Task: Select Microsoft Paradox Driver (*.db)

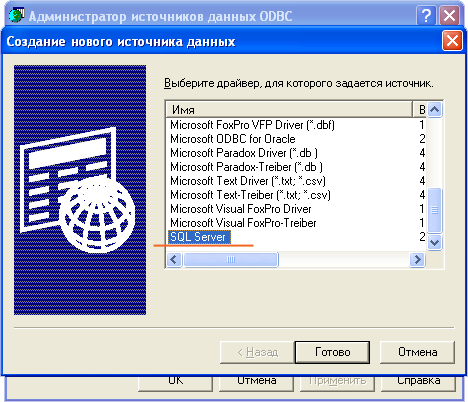Action: tap(244, 153)
